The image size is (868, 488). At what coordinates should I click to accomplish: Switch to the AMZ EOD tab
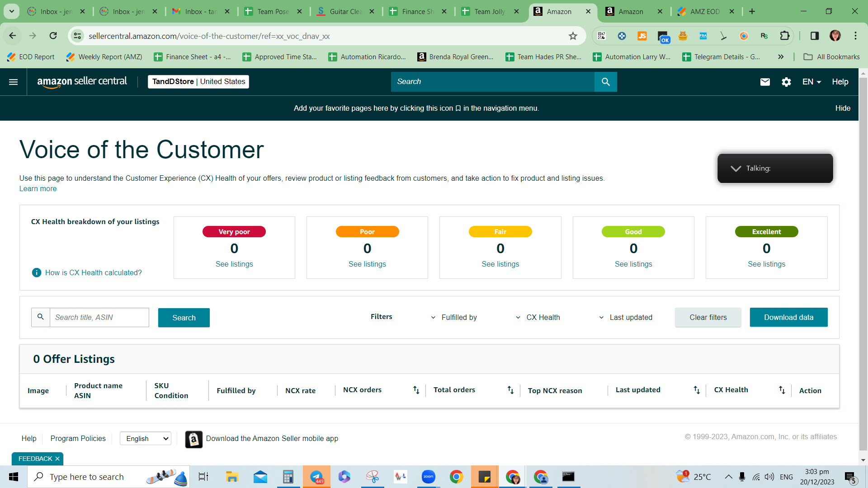705,11
